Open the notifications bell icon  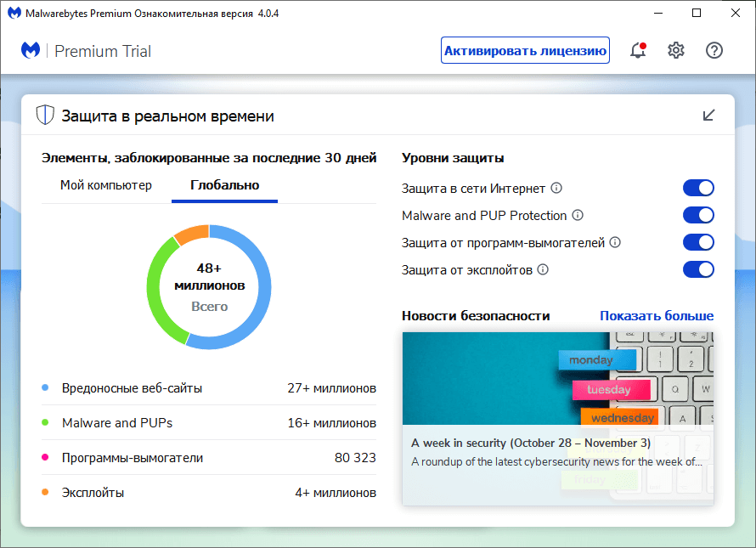click(x=638, y=50)
